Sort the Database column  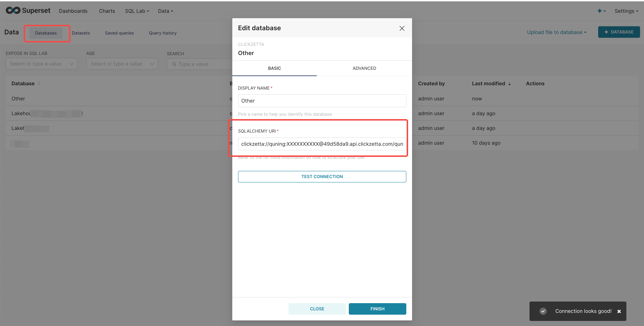click(x=39, y=83)
